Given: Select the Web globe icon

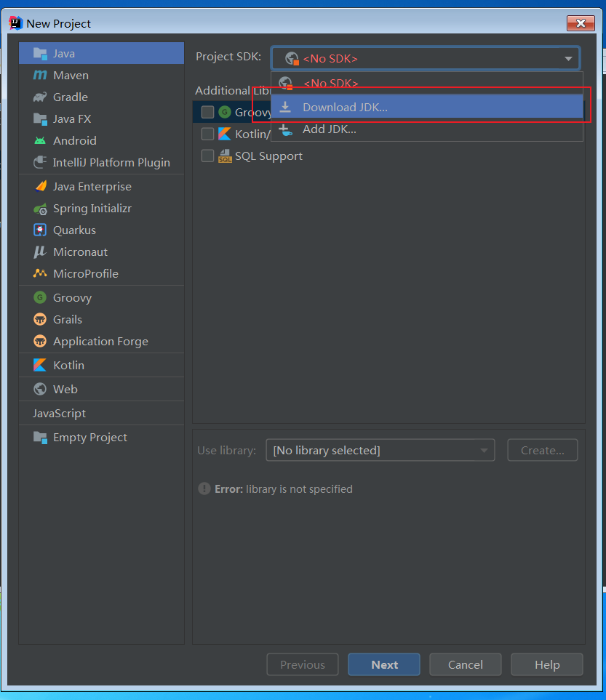Looking at the screenshot, I should coord(40,390).
